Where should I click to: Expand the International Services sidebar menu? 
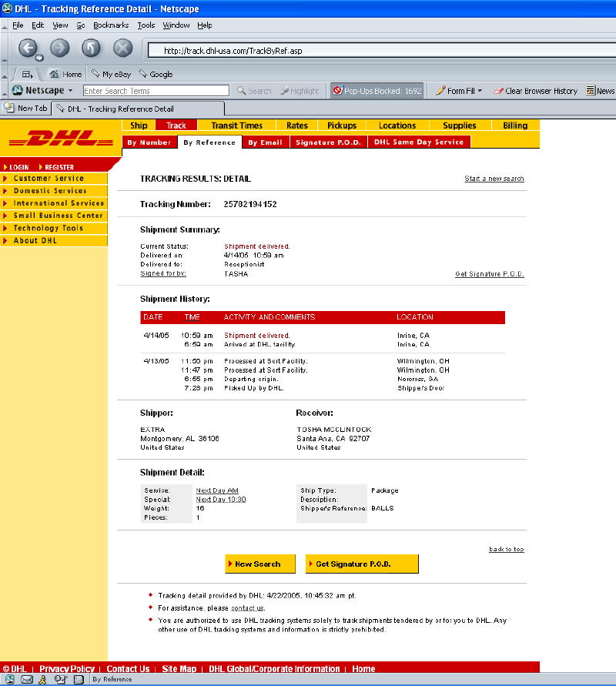tap(54, 203)
